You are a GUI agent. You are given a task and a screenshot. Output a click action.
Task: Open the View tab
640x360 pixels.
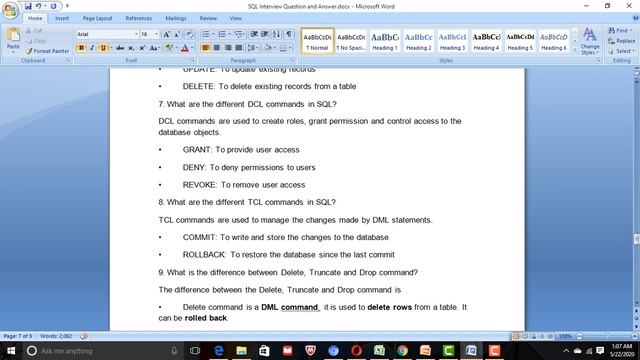[x=236, y=18]
